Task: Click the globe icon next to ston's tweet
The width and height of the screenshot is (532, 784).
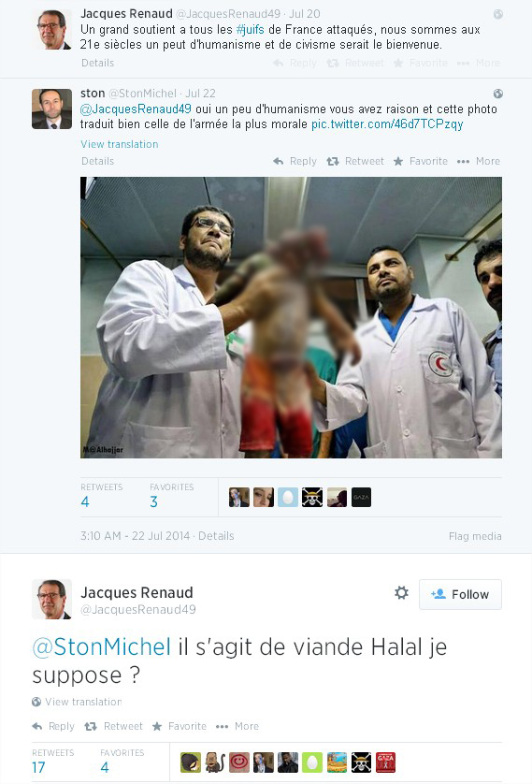Action: (x=498, y=94)
